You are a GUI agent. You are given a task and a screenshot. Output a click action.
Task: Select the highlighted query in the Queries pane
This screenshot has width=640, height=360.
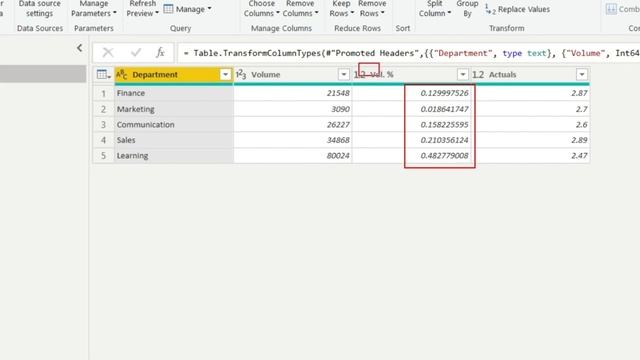point(43,74)
